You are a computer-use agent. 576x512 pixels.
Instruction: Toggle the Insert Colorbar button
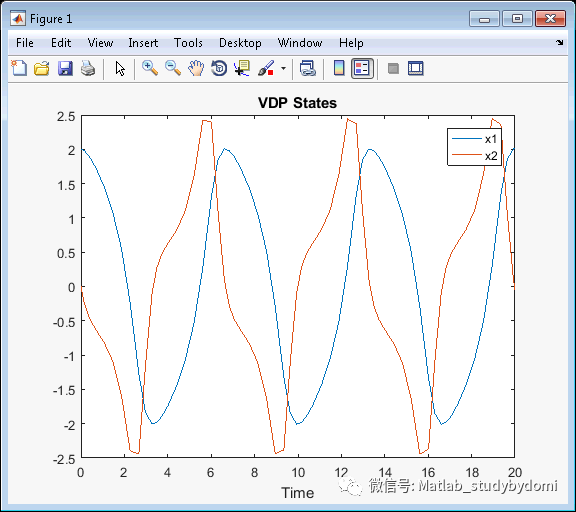pos(339,68)
